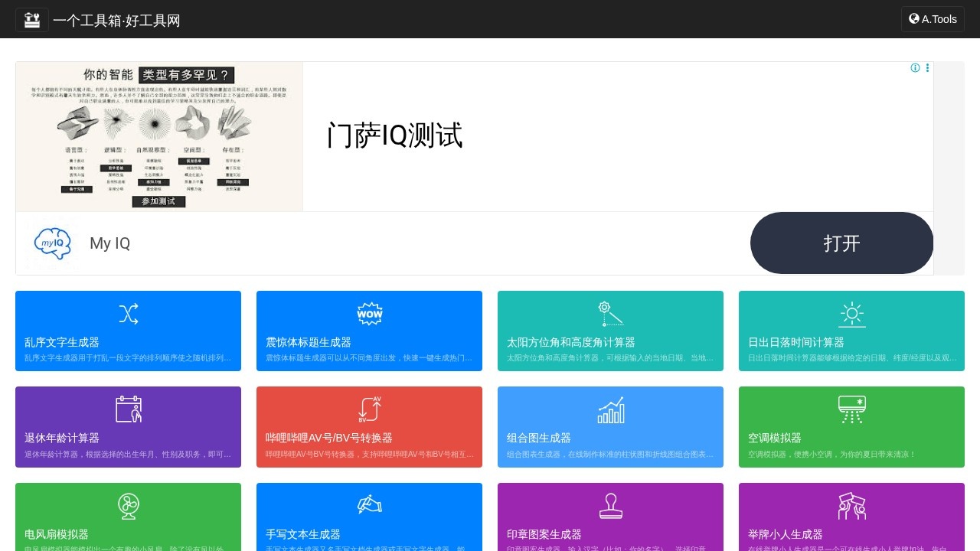
Task: Select the fan icon on 电风扇模拟器
Action: [x=128, y=506]
